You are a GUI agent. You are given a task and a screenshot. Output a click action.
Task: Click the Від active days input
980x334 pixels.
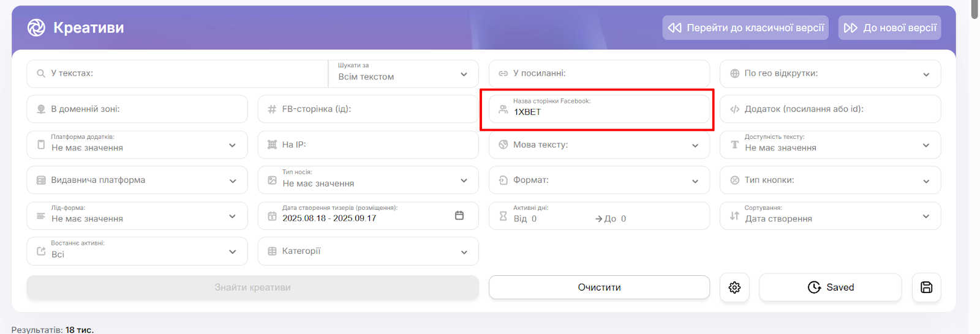click(551, 218)
